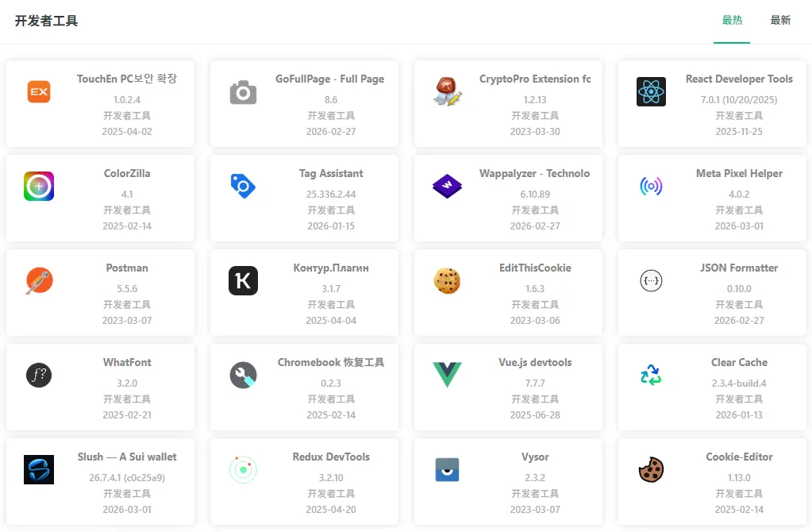Screen dimensions: 812x532
Task: Click the Meta Pixel Helper signal icon
Action: 651,186
